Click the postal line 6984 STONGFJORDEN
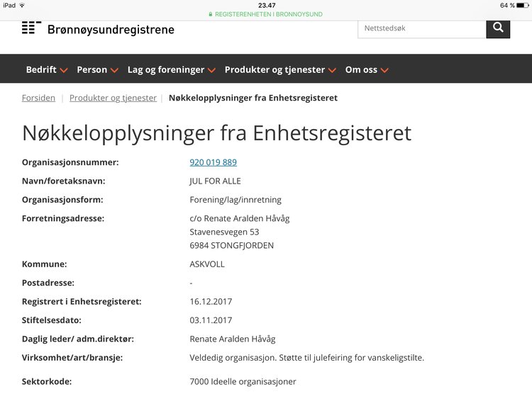This screenshot has height=399, width=532. [231, 245]
